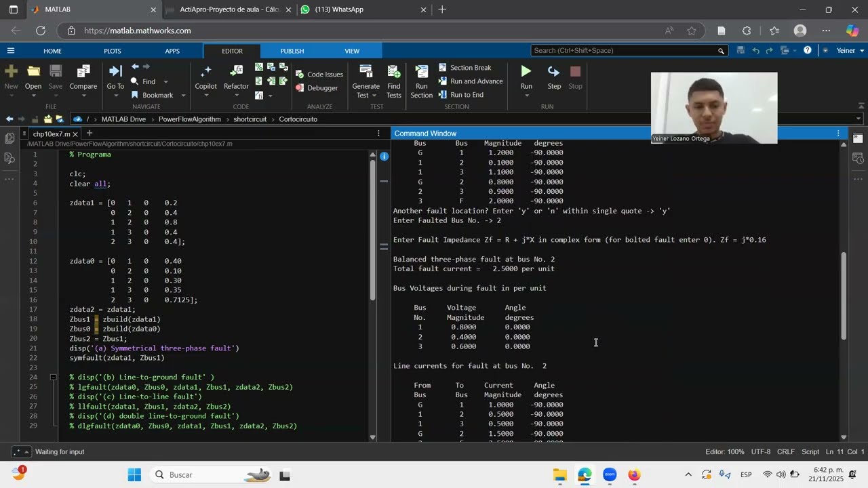Switch to the HOME tab

(x=52, y=51)
